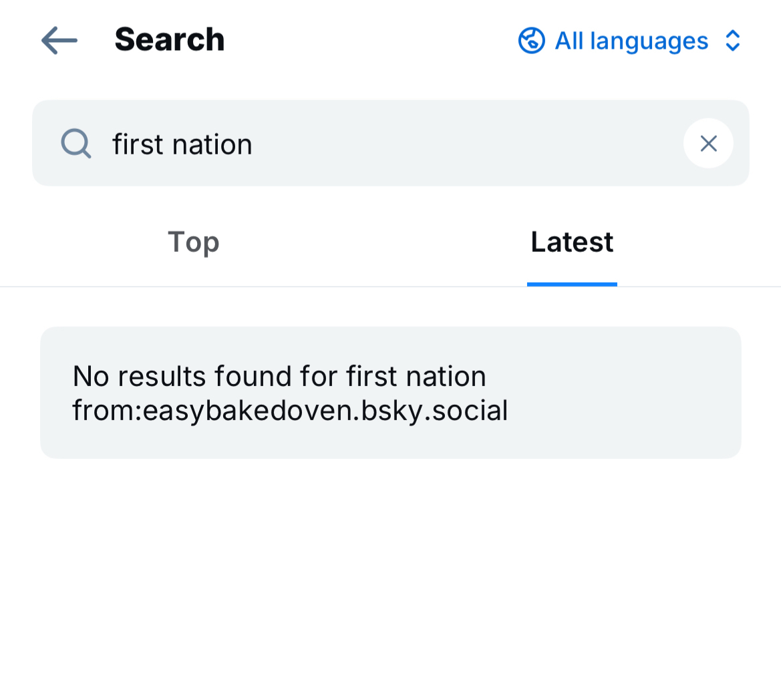781x700 pixels.
Task: Click the globe language icon
Action: click(532, 41)
